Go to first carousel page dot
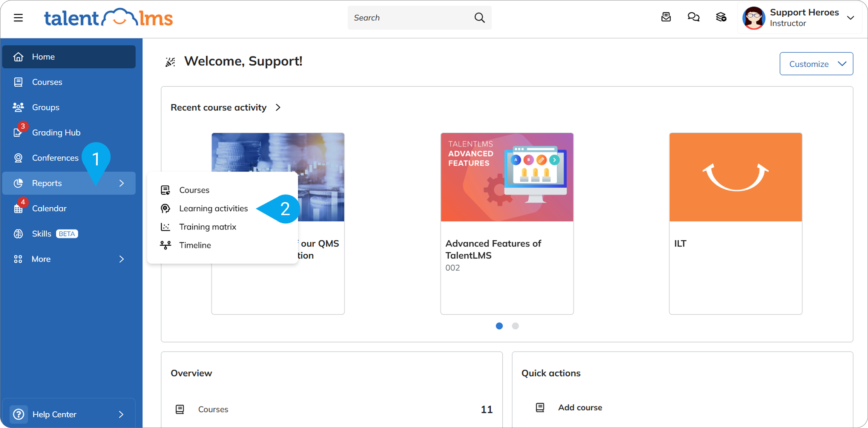This screenshot has width=868, height=428. (499, 326)
